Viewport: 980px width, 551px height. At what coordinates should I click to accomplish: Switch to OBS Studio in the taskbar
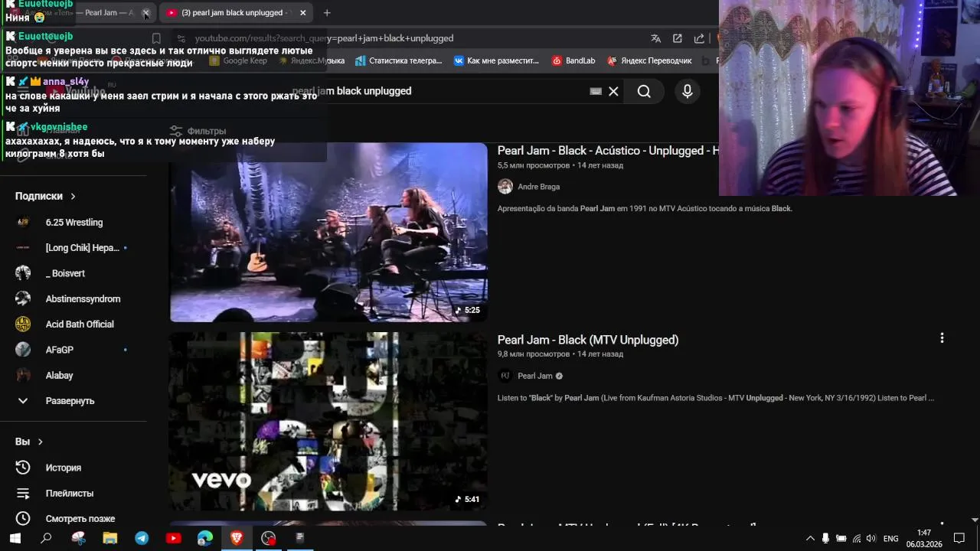(268, 539)
